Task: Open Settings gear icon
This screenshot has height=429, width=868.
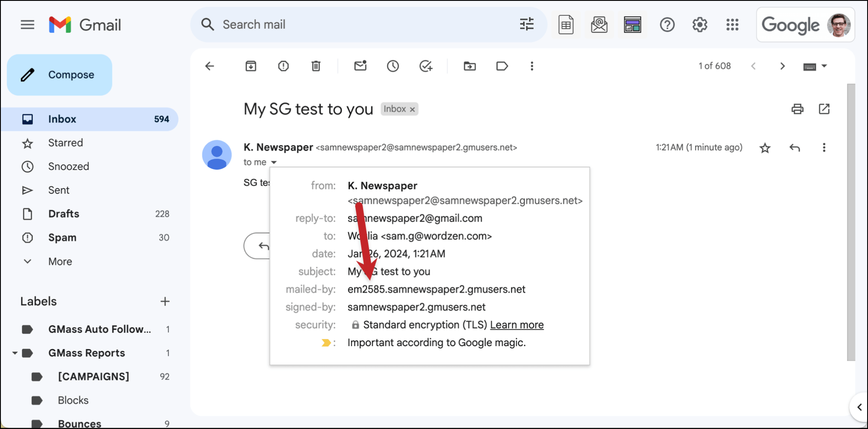Action: 700,25
